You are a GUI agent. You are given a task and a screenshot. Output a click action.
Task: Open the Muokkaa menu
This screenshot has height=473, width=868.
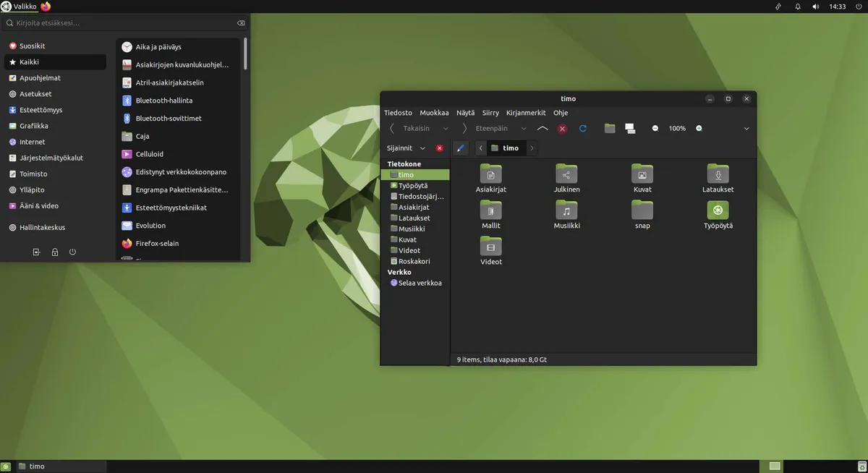coord(433,112)
